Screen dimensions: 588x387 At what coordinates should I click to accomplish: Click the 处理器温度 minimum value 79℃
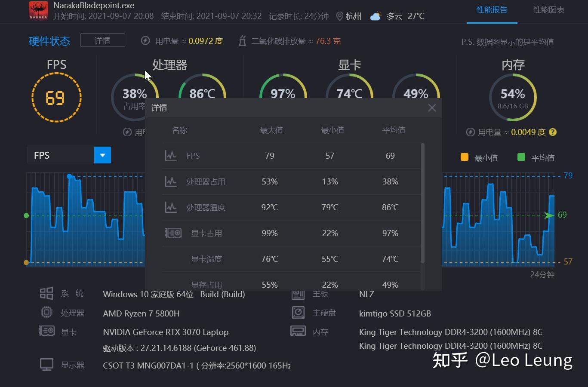(330, 207)
